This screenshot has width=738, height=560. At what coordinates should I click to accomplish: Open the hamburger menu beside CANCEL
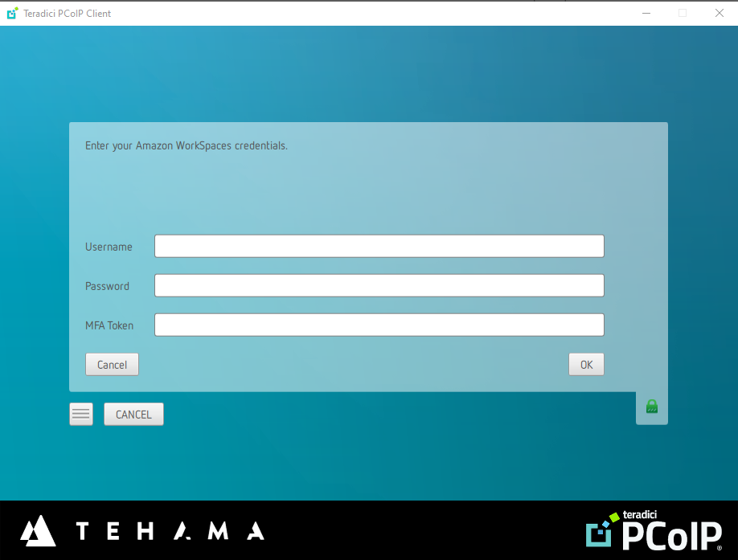tap(81, 415)
